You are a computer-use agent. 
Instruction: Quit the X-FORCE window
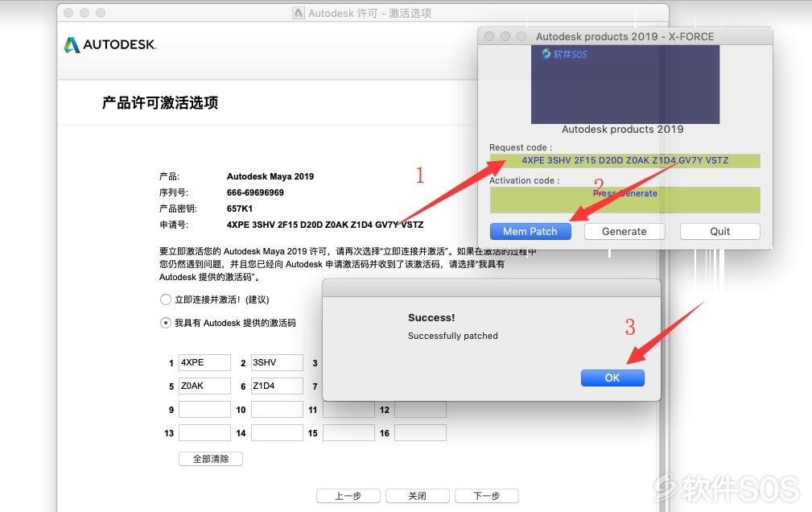(x=719, y=232)
